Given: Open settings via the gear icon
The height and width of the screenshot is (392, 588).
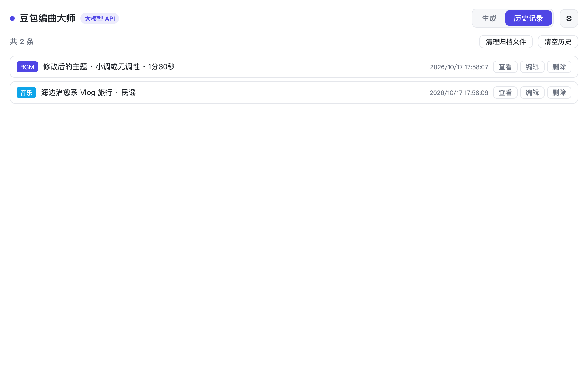Looking at the screenshot, I should click(569, 18).
